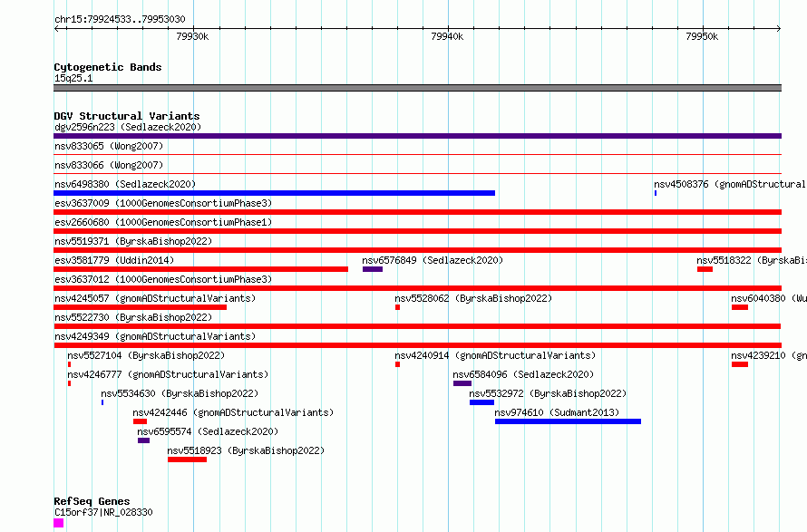Click the esv3637009 (1000GenomesConsortiumPhase3) label

(163, 203)
